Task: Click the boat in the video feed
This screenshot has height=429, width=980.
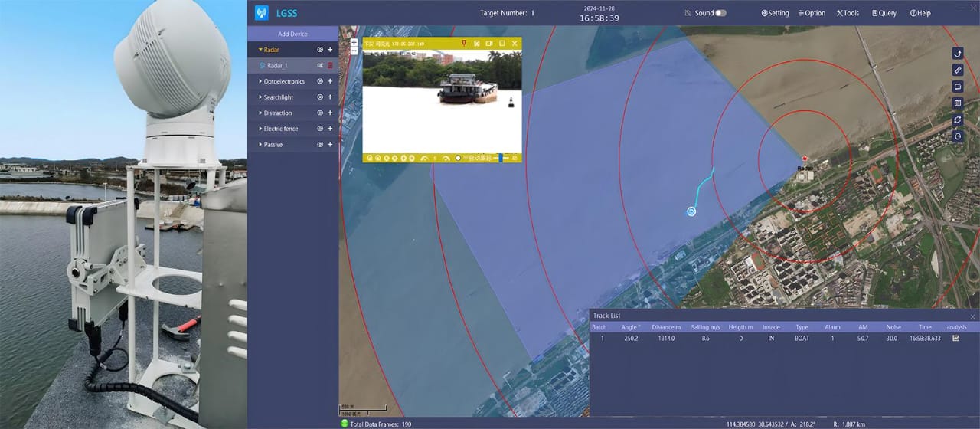Action: pos(469,89)
